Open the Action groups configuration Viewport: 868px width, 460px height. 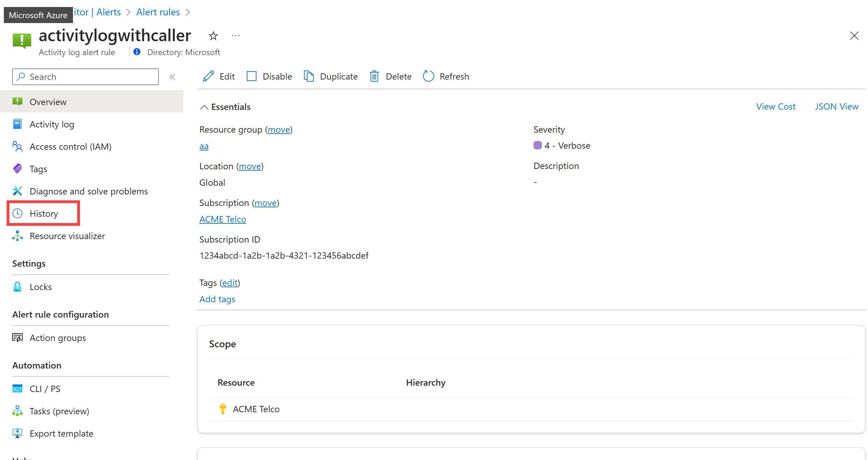[x=58, y=338]
